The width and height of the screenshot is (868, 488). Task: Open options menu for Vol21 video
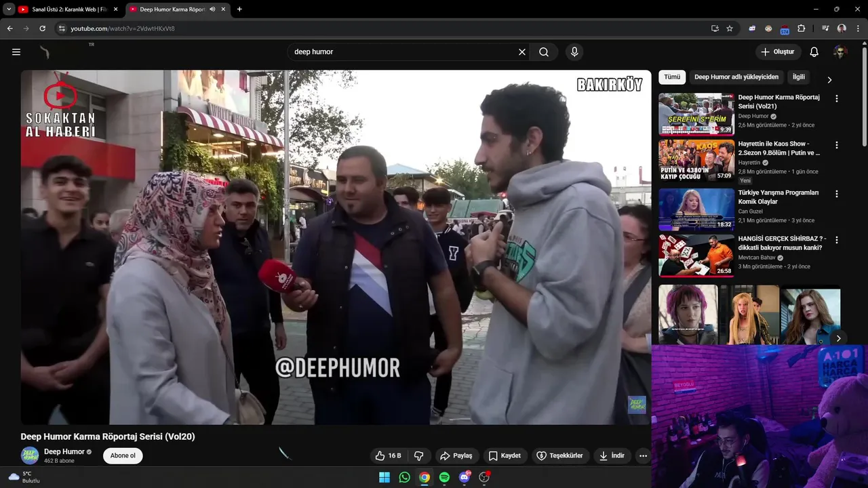point(836,98)
